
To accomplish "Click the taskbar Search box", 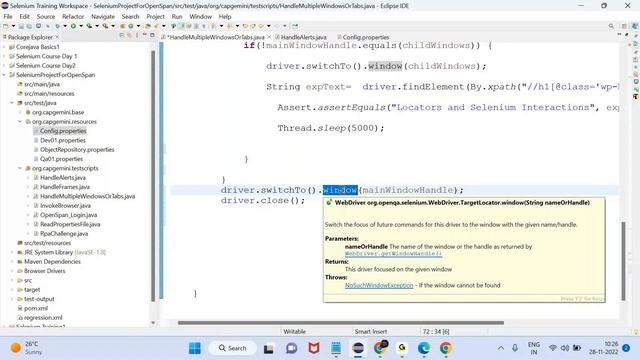I will (233, 348).
